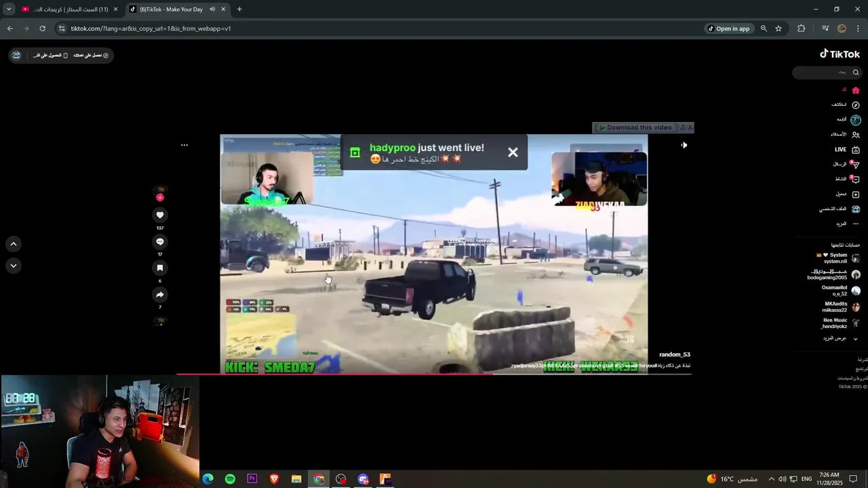Open Chrome media controls icon
868x488 pixels.
(x=825, y=28)
